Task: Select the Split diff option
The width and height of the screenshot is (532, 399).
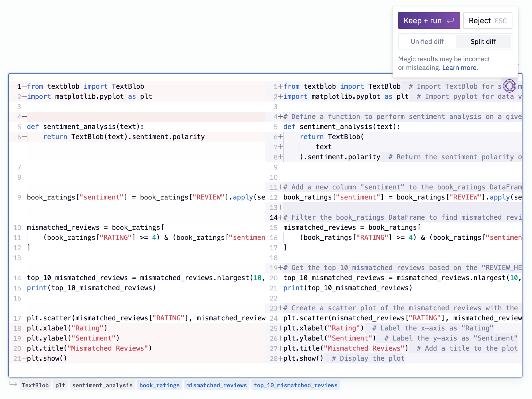Action: coord(483,42)
